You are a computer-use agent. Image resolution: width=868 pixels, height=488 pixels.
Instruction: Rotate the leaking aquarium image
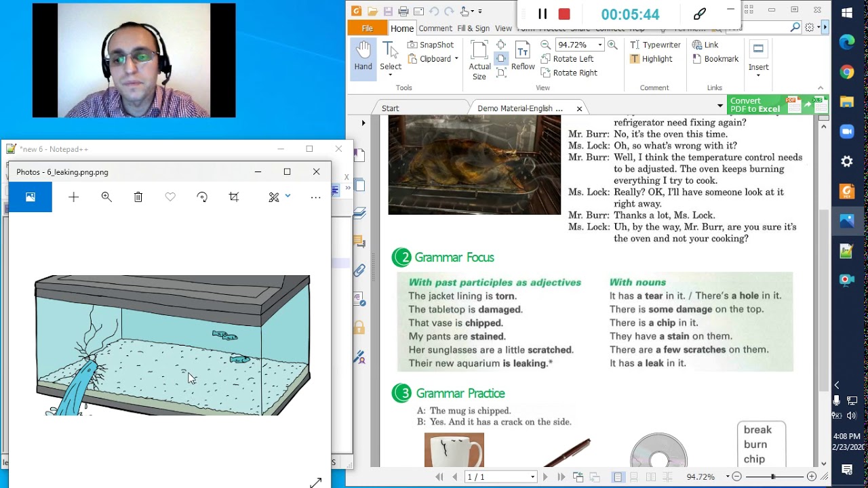[x=202, y=197]
